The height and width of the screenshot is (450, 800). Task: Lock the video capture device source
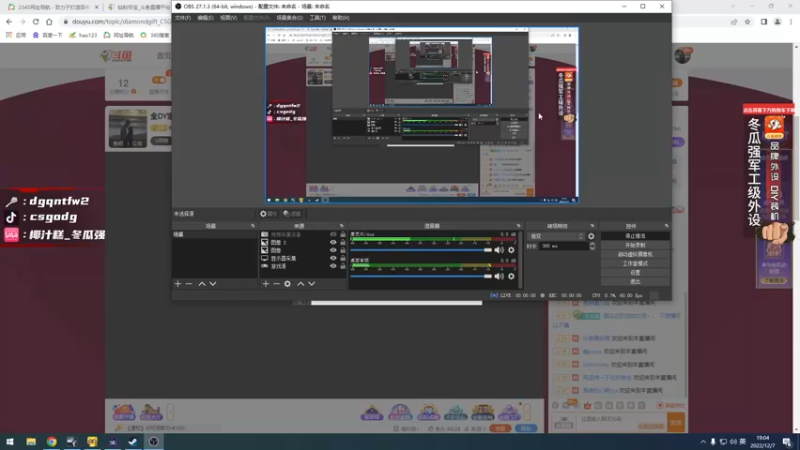[343, 235]
